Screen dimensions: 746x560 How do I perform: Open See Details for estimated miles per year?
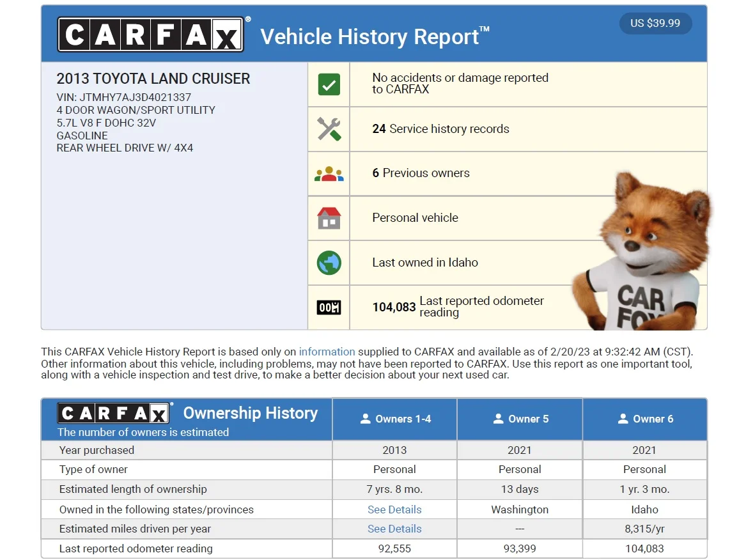point(394,529)
